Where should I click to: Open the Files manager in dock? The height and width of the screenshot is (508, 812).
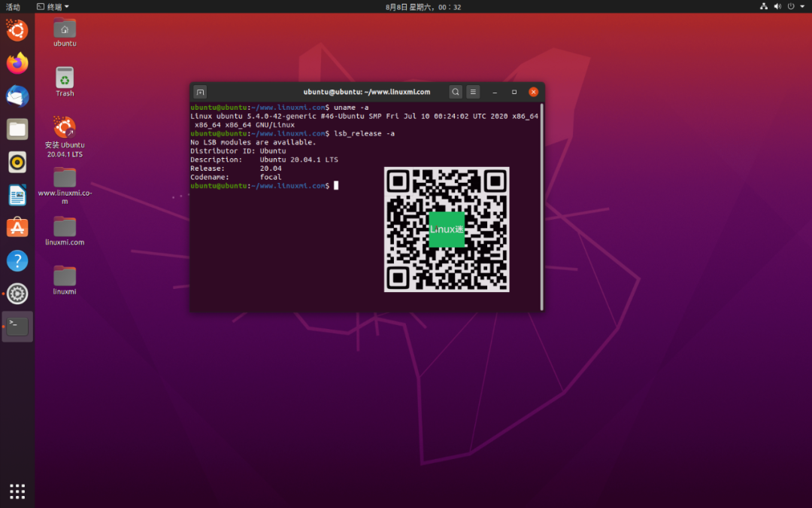pyautogui.click(x=17, y=129)
